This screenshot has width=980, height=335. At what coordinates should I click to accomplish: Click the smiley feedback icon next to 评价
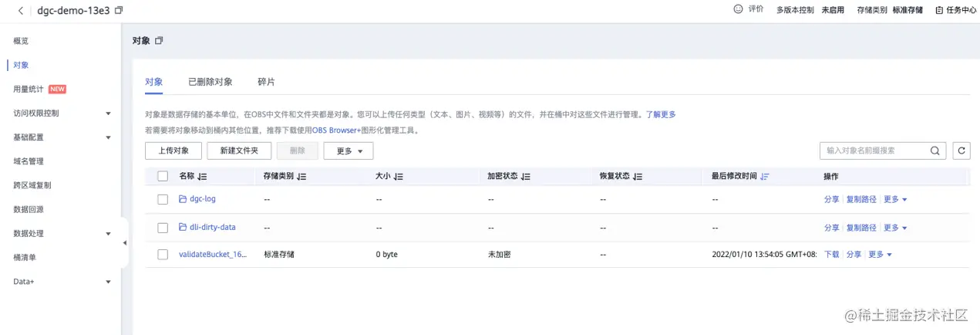click(738, 9)
